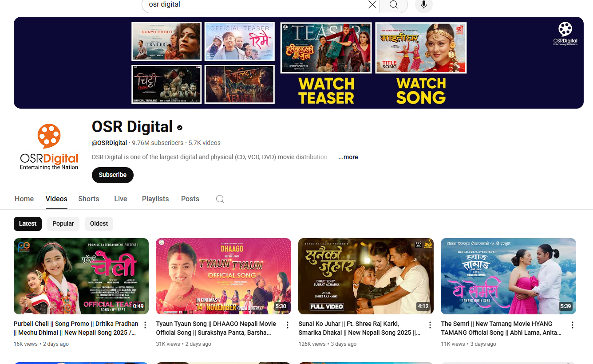
Task: Click the Gunyo Cholo trailer image in banner
Action: (x=166, y=41)
